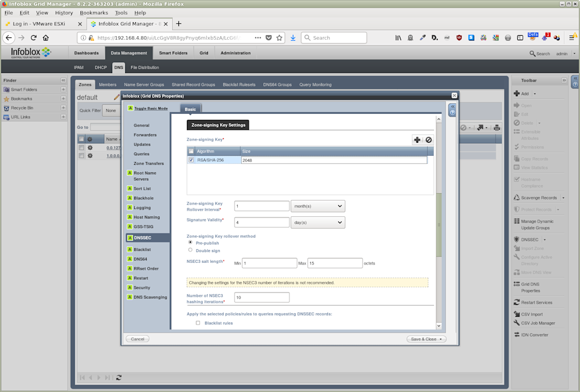Open the Firefox page actions ellipsis

pyautogui.click(x=258, y=38)
